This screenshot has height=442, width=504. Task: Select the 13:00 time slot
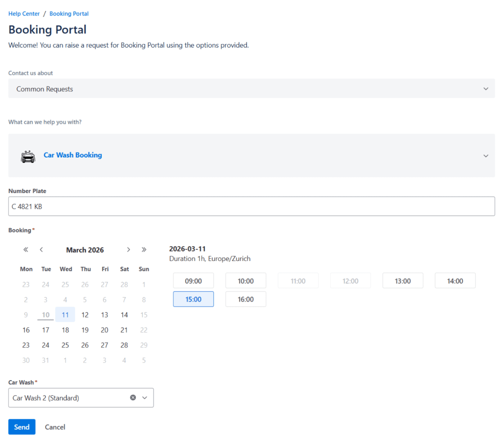click(x=403, y=280)
